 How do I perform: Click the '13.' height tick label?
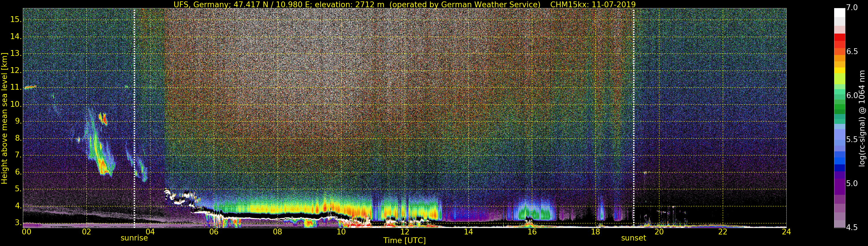pyautogui.click(x=16, y=53)
